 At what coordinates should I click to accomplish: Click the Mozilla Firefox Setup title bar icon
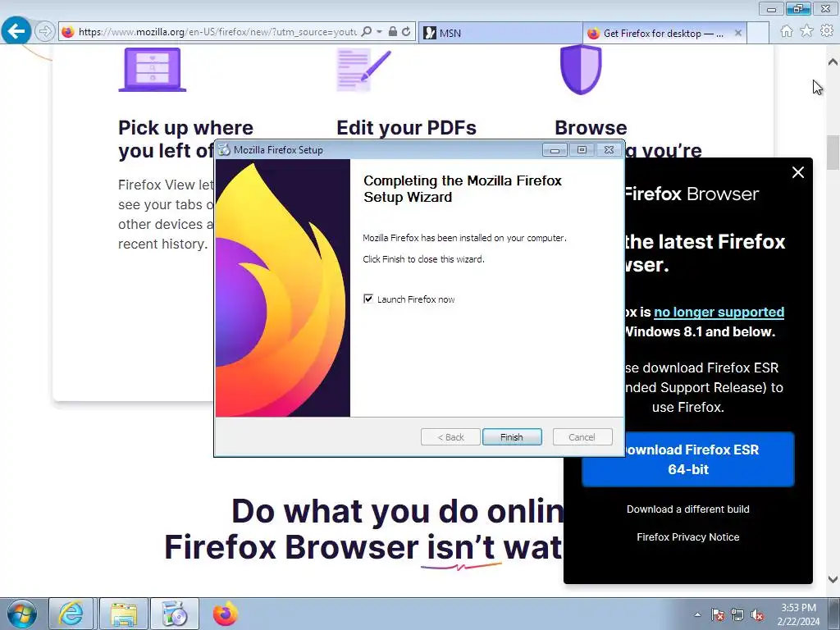pyautogui.click(x=224, y=150)
